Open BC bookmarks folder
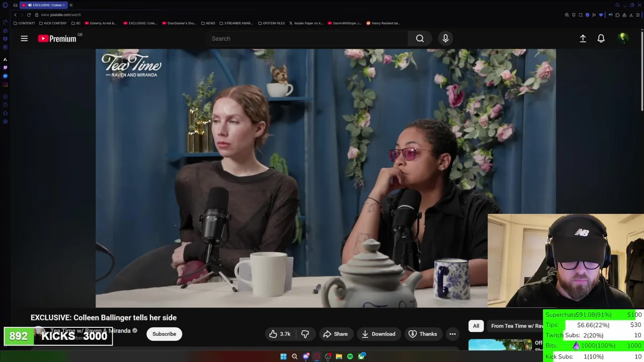 tap(76, 23)
